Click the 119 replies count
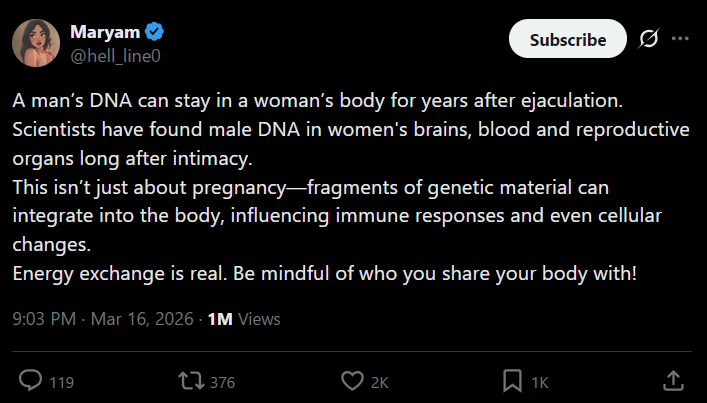707x403 pixels. 62,381
